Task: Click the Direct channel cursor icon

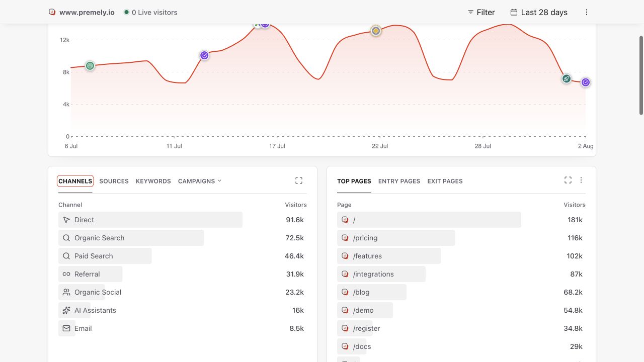Action: (66, 220)
